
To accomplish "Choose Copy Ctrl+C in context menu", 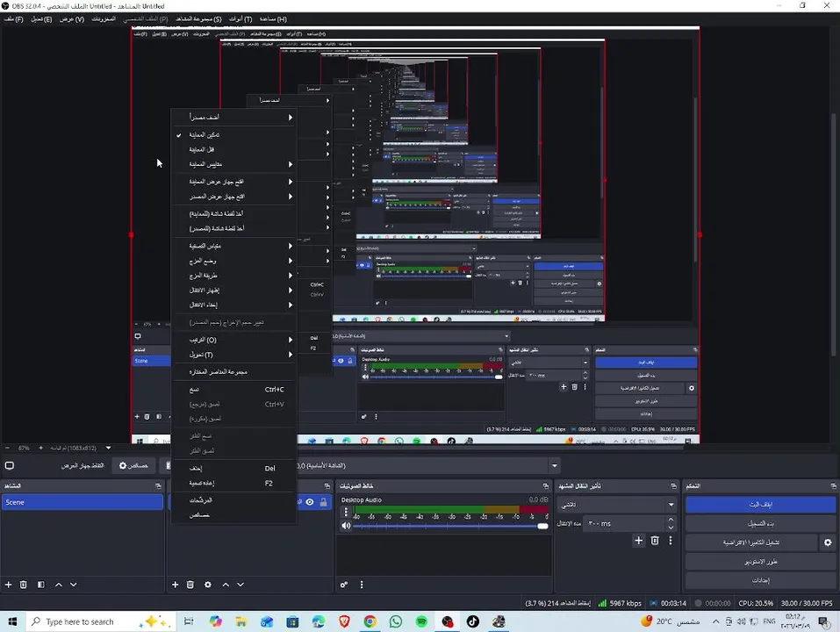I will click(x=234, y=390).
